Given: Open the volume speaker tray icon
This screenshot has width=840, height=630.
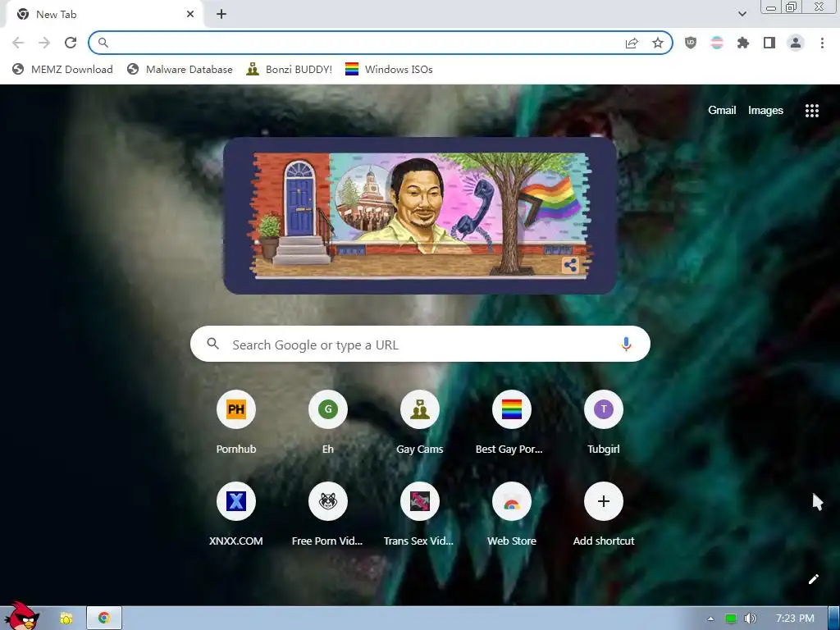Looking at the screenshot, I should [x=750, y=619].
